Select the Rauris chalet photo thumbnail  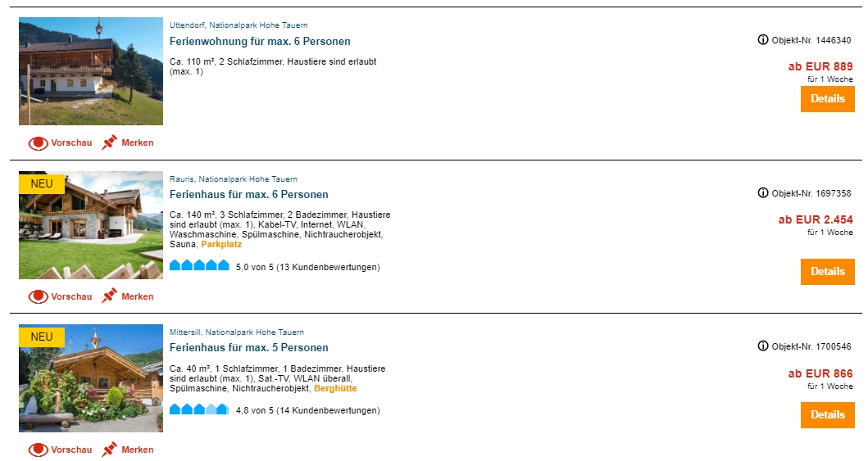pos(91,225)
